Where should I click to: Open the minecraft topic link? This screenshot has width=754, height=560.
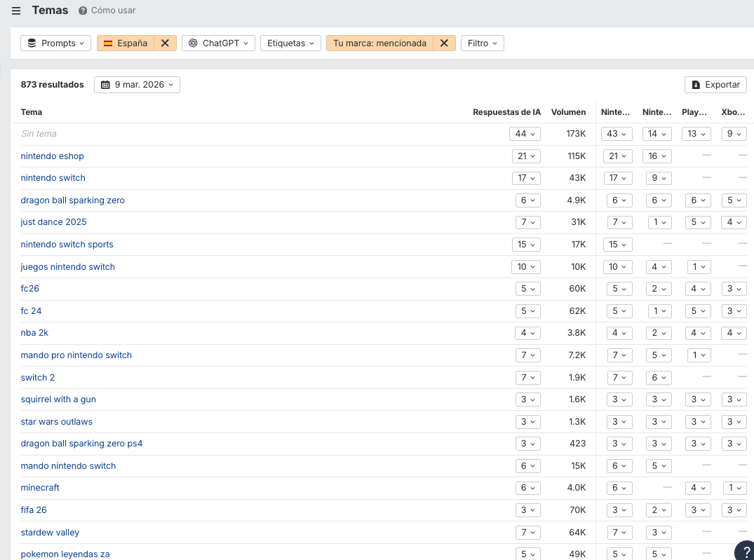40,488
